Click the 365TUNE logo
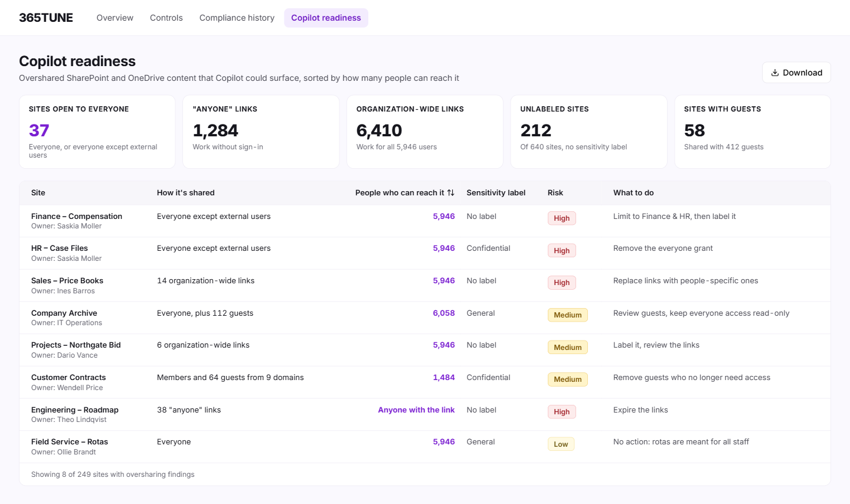 [x=46, y=18]
